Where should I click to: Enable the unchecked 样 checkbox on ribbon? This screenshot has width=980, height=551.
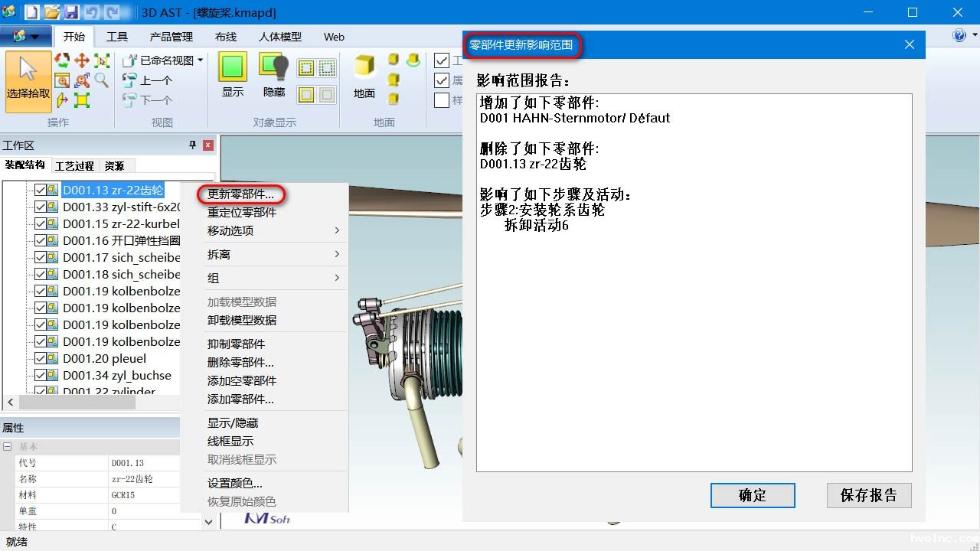(442, 99)
